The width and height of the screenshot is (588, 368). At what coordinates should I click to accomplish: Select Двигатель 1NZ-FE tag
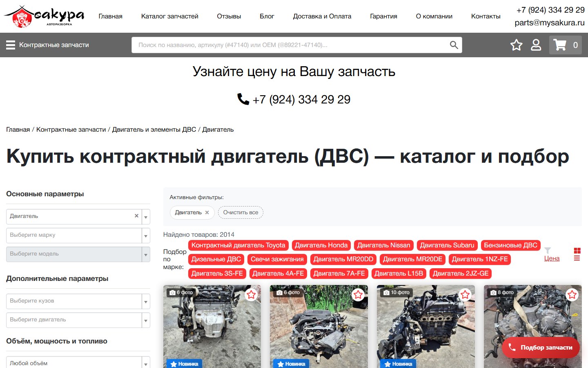pos(480,259)
